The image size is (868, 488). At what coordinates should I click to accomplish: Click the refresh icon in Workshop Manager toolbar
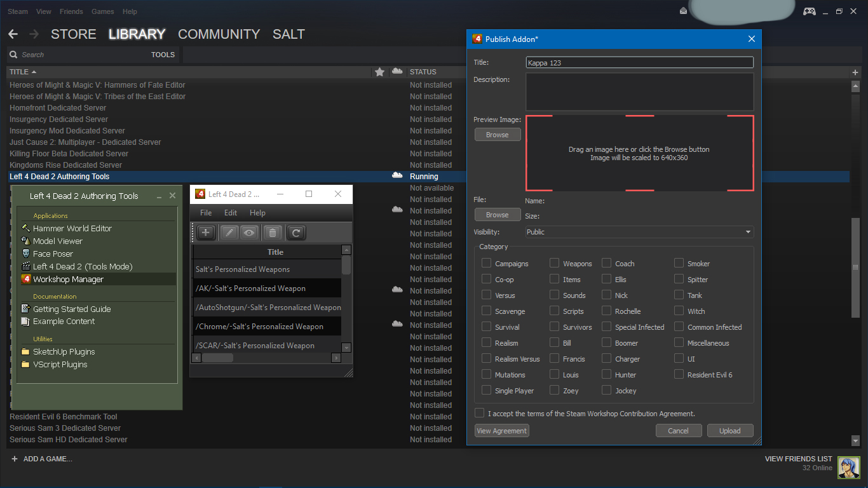(296, 233)
